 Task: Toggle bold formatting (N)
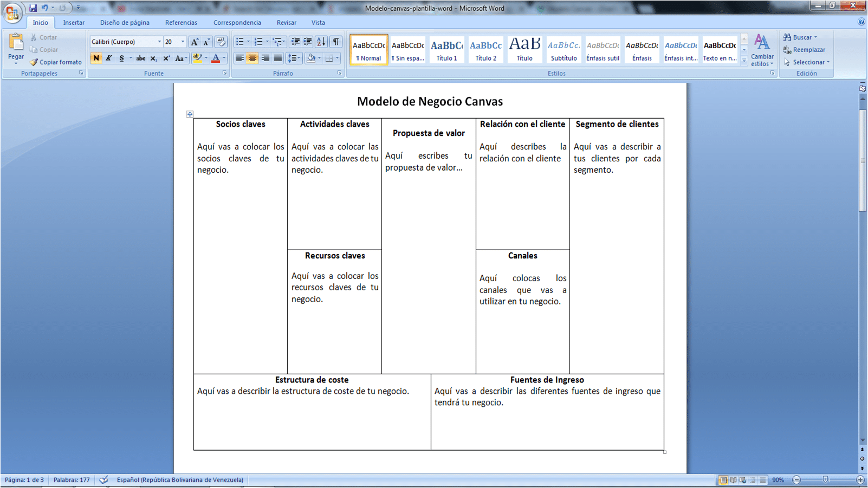click(x=96, y=58)
